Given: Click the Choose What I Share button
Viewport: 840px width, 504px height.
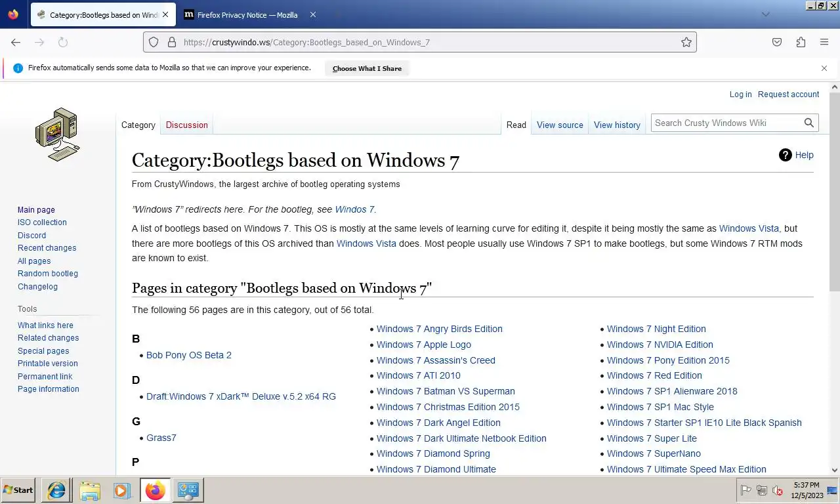Looking at the screenshot, I should pos(367,68).
